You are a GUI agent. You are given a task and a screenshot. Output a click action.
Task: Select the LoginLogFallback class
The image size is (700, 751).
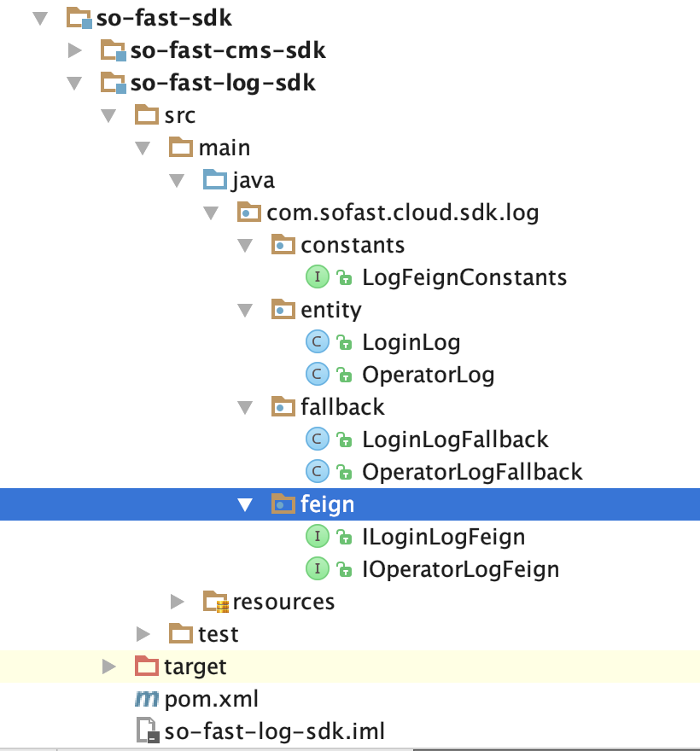455,440
